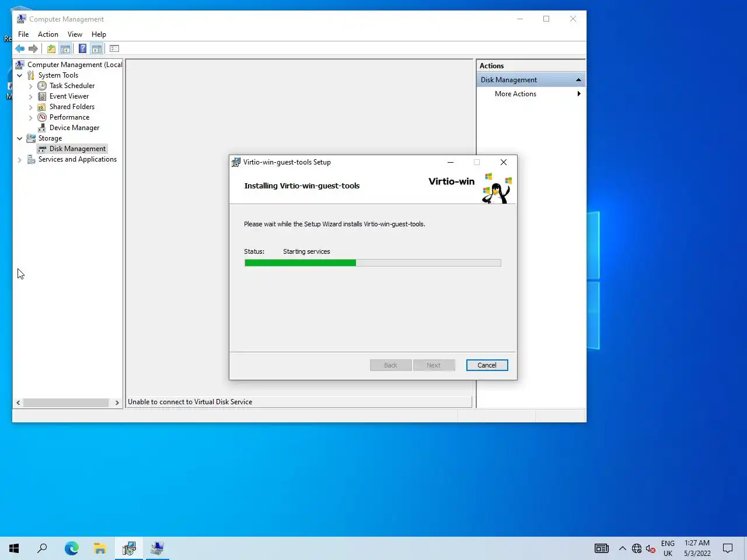Expand the Task Scheduler node
747x560 pixels.
[31, 86]
